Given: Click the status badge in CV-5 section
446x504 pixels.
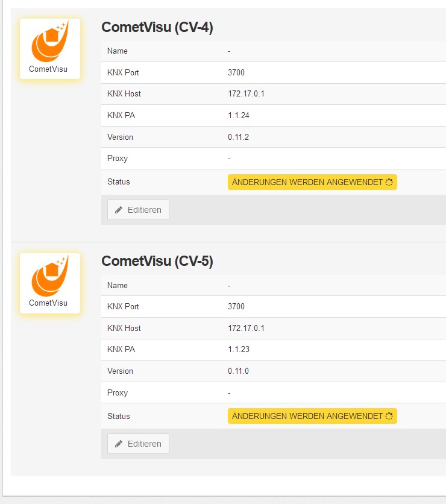Looking at the screenshot, I should (312, 416).
